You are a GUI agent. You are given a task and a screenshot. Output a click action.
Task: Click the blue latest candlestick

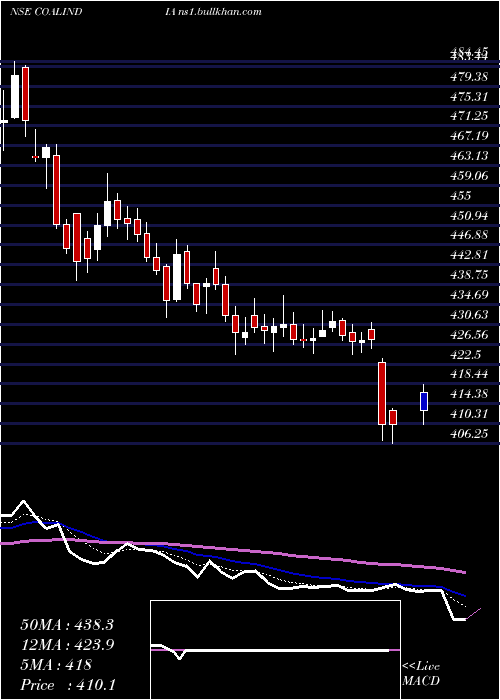pyautogui.click(x=424, y=401)
